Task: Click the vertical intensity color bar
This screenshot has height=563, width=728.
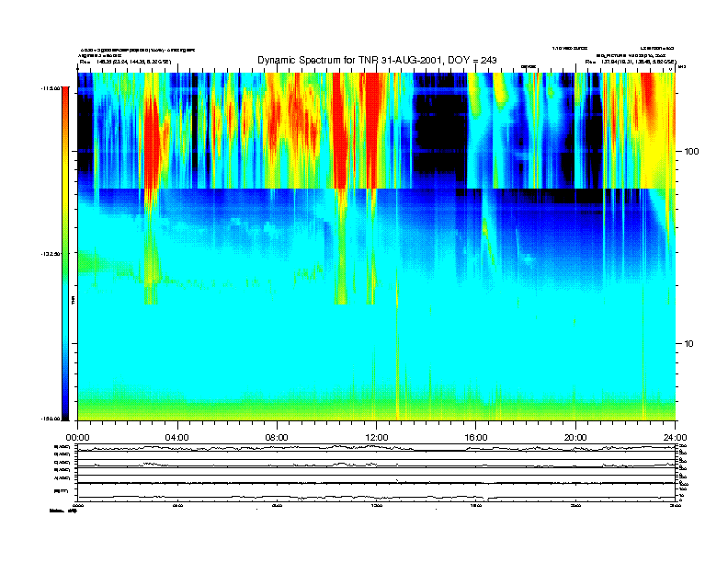Action: tap(65, 254)
